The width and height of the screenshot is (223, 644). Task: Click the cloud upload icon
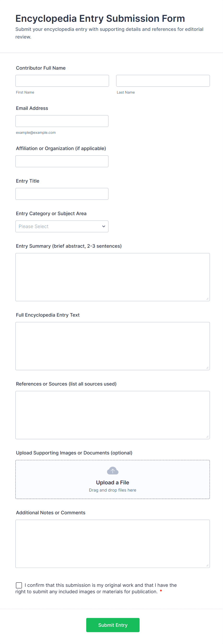[x=112, y=471]
